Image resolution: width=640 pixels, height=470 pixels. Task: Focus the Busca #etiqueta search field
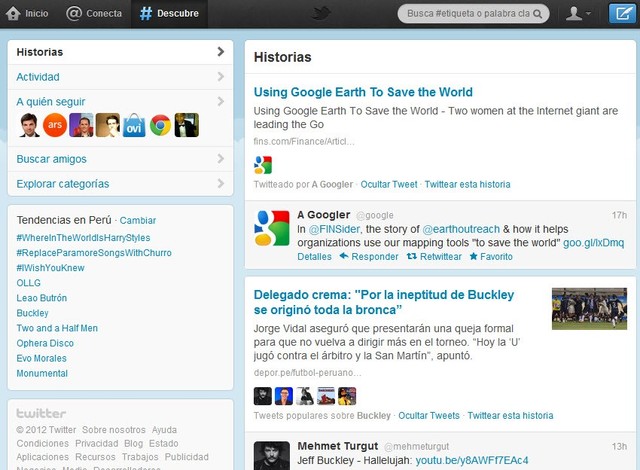coord(473,14)
